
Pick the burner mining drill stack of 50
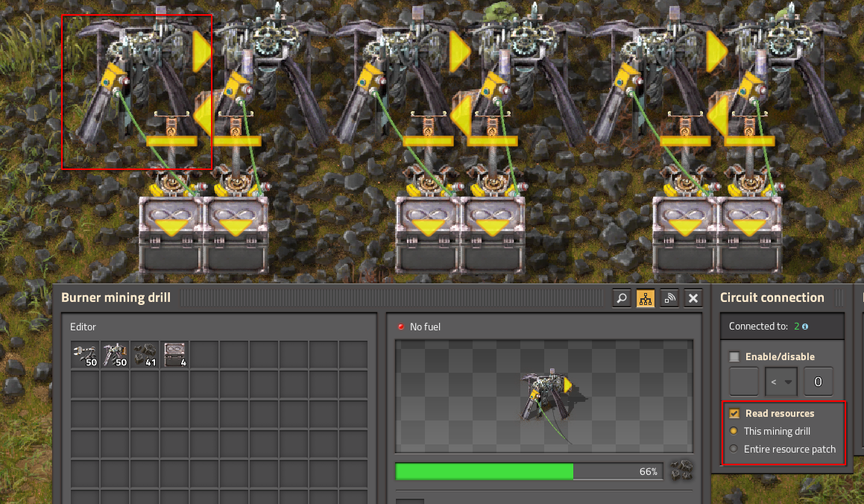(x=115, y=355)
